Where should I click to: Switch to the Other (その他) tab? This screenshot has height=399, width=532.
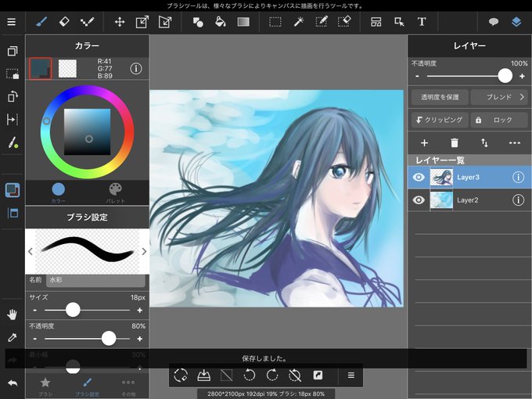tap(128, 386)
